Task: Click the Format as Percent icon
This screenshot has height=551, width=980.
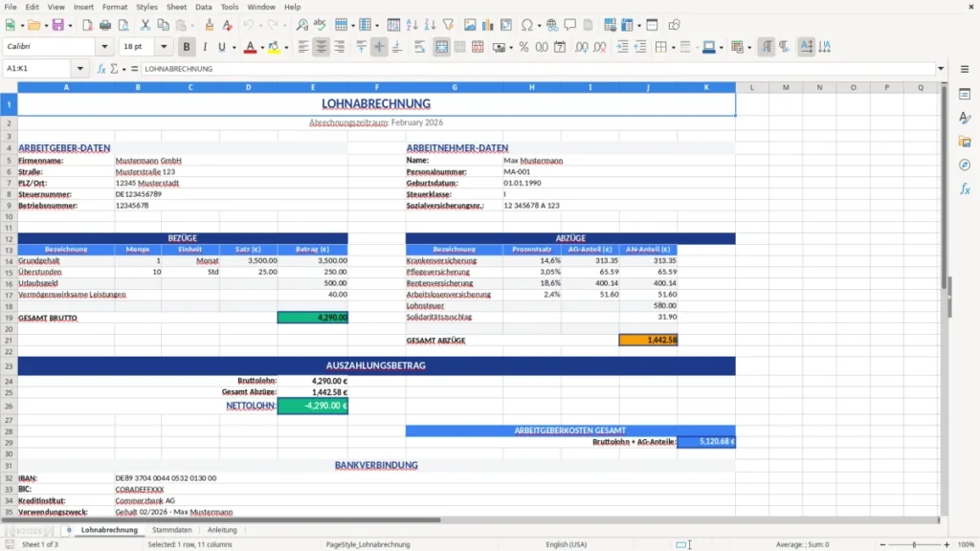Action: coord(523,47)
